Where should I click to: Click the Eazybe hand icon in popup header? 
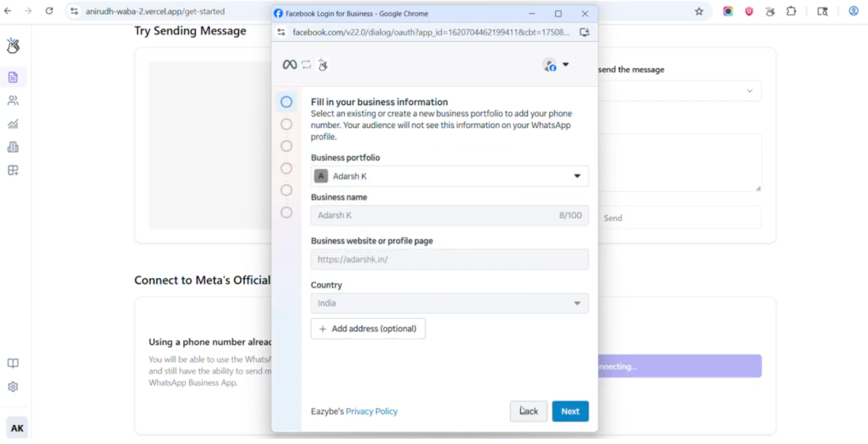point(323,65)
